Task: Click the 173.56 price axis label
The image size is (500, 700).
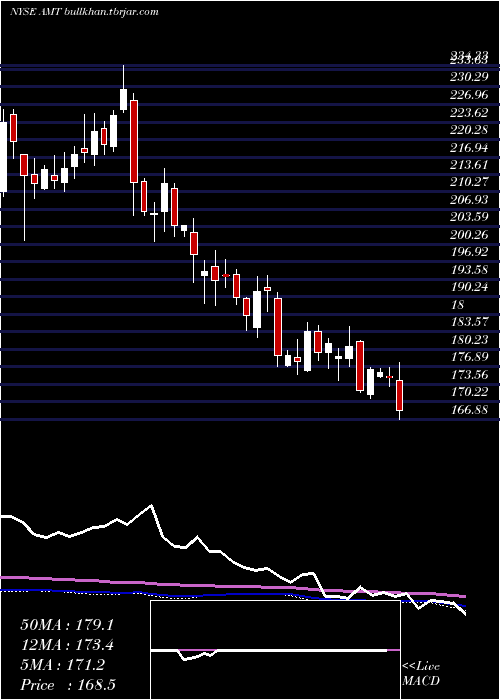Action: (x=469, y=375)
